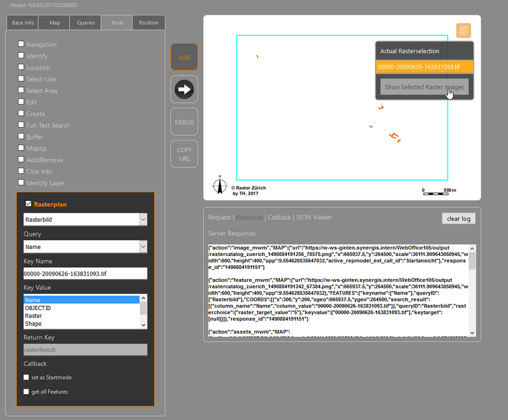Select the 00000-20090626-163831093.tif raster entry
Image resolution: width=508 pixels, height=420 pixels.
(424, 67)
